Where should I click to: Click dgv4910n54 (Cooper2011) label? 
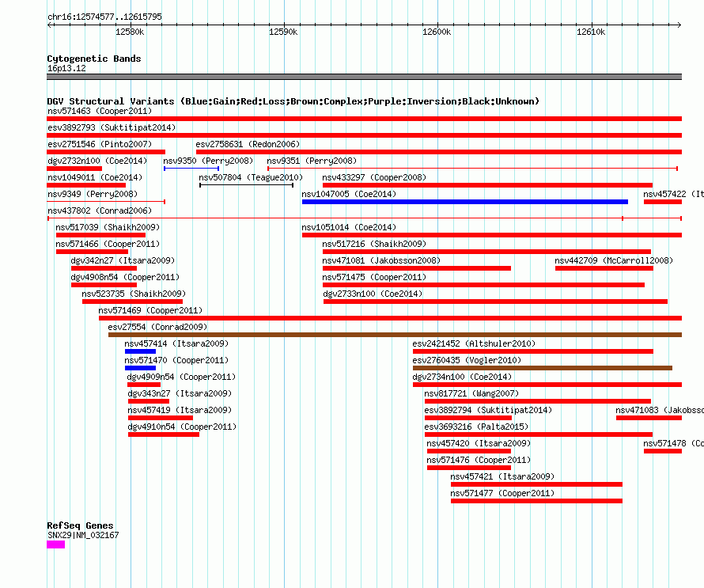[x=182, y=427]
